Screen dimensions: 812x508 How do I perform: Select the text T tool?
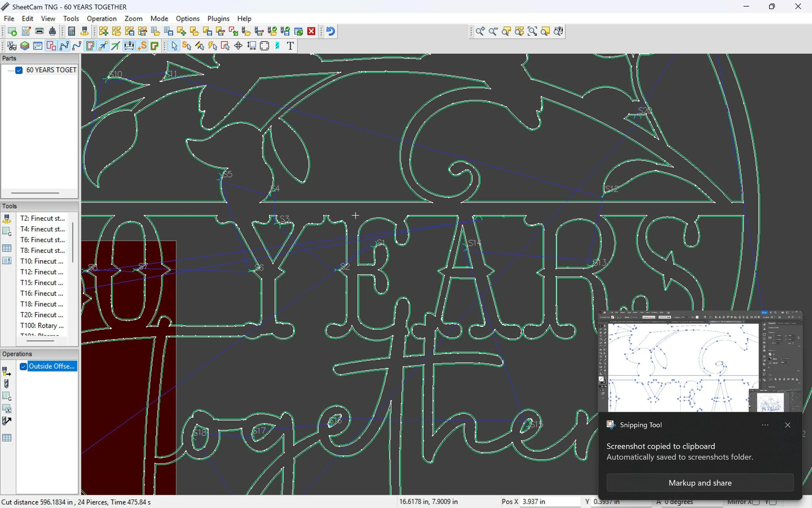click(x=290, y=46)
